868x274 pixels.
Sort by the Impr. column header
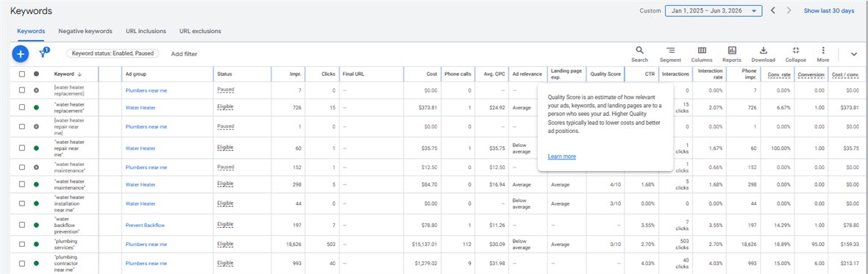coord(295,74)
